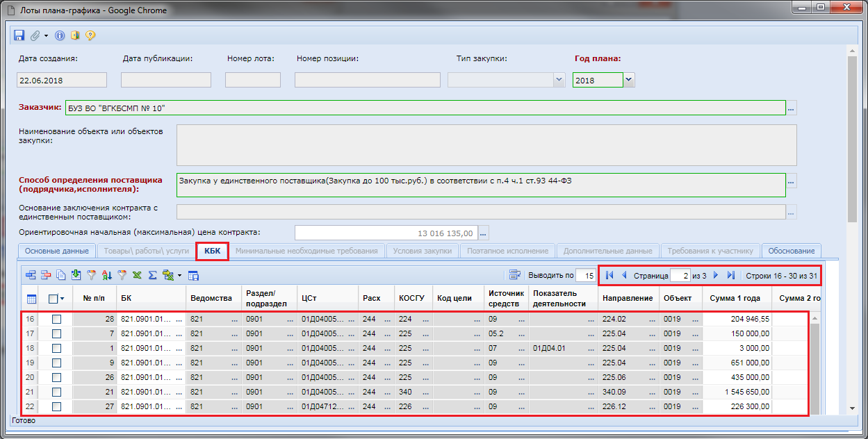Click the add row icon in grid toolbar
The height and width of the screenshot is (439, 868).
(31, 275)
